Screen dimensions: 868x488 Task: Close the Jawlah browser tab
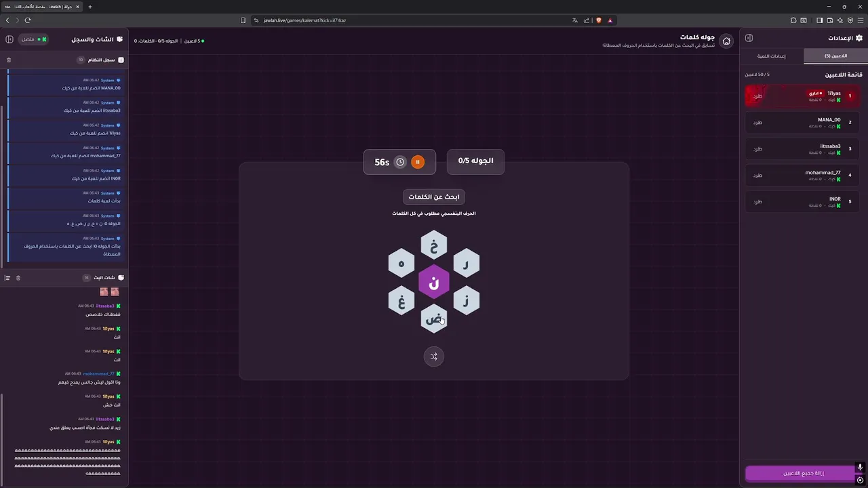[x=77, y=7]
